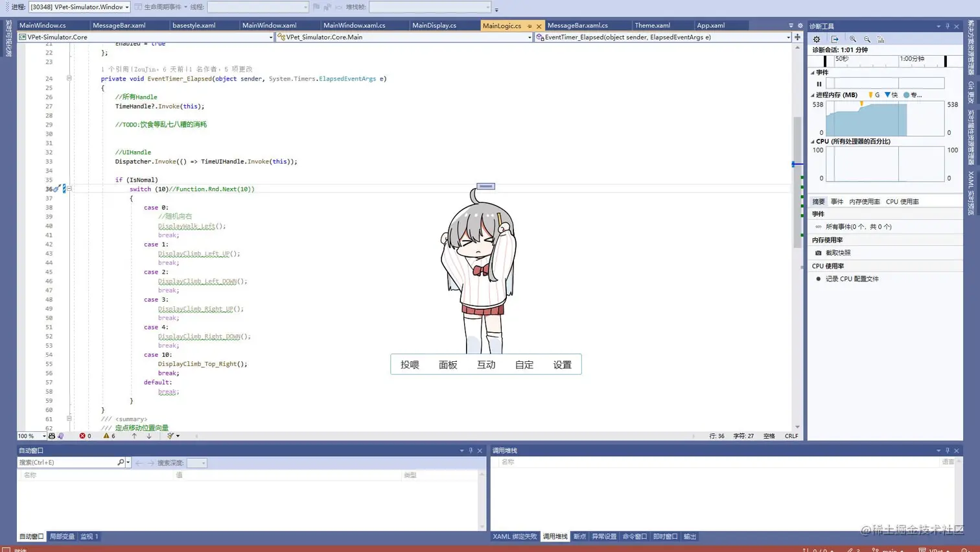Open the VPet-Simulator.Core project dropdown
Viewport: 980px width, 552px height.
point(146,37)
